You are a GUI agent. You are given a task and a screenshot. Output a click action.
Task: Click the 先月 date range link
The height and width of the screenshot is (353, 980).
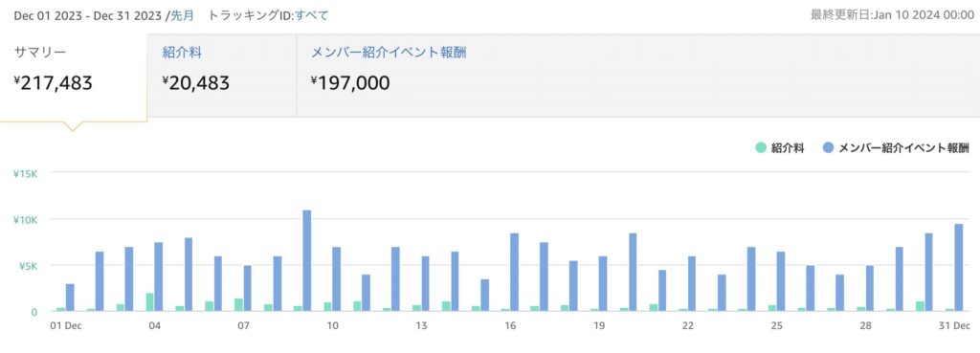pyautogui.click(x=182, y=15)
